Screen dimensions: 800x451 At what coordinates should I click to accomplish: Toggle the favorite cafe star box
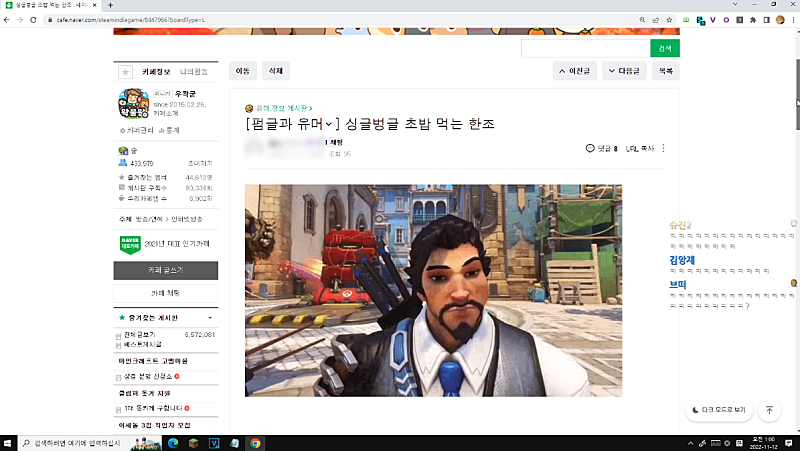pyautogui.click(x=126, y=72)
